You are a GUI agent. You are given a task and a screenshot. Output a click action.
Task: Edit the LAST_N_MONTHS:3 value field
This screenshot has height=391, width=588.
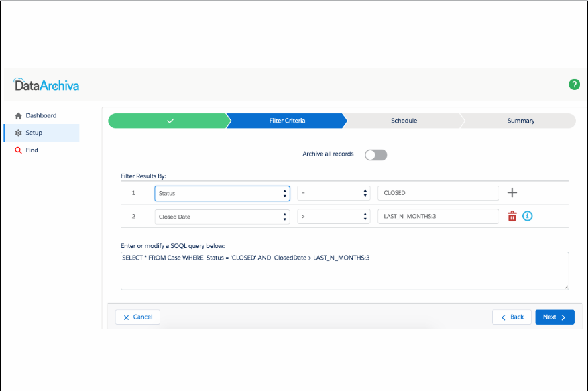[x=438, y=216]
